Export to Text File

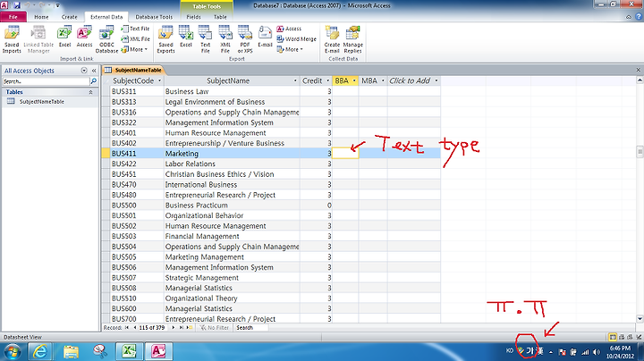[206, 39]
